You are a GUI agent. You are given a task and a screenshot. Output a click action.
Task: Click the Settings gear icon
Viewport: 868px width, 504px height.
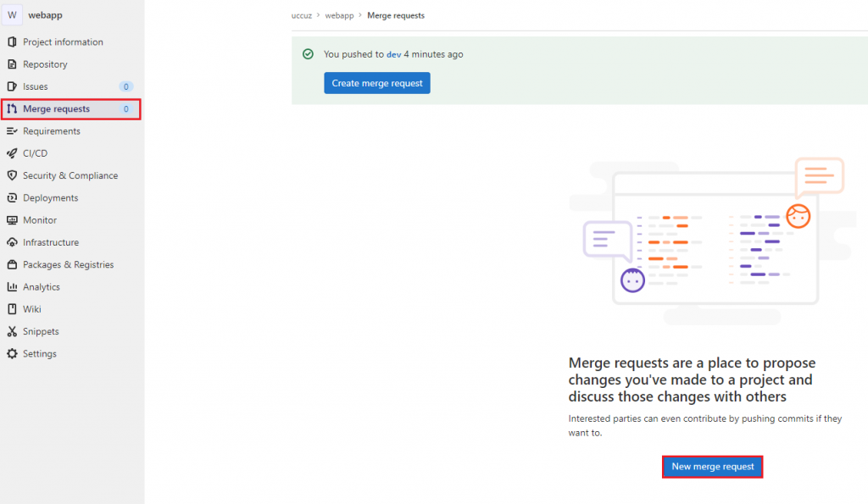pyautogui.click(x=12, y=353)
